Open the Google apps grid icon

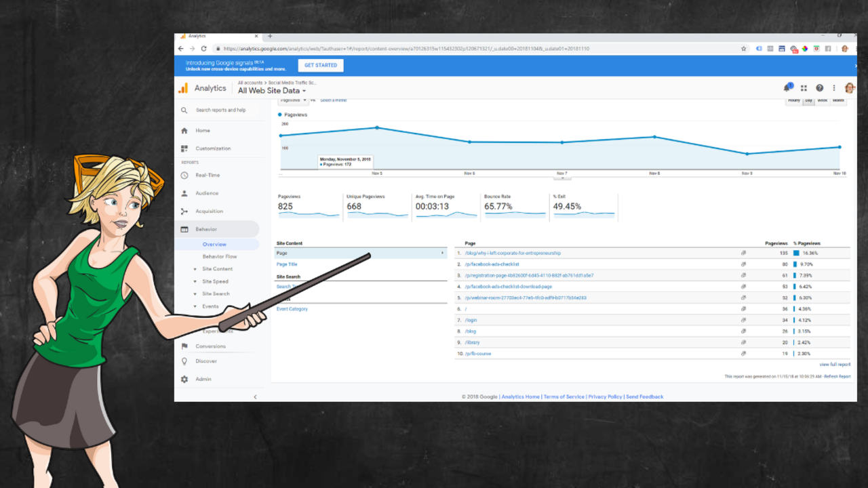(804, 88)
